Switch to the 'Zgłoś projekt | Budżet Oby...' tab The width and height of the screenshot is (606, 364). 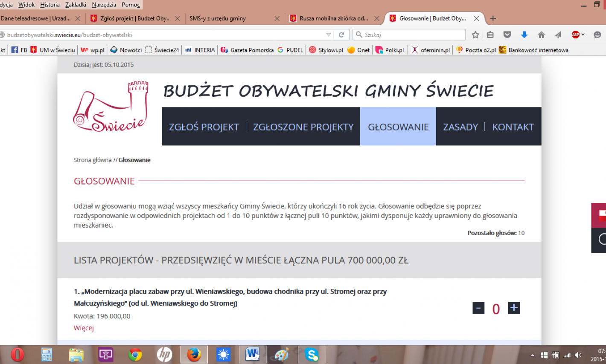click(135, 18)
